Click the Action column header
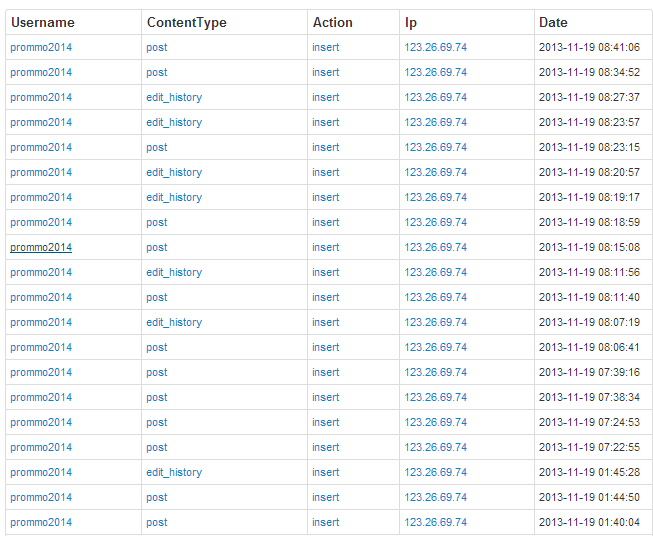 coord(332,22)
